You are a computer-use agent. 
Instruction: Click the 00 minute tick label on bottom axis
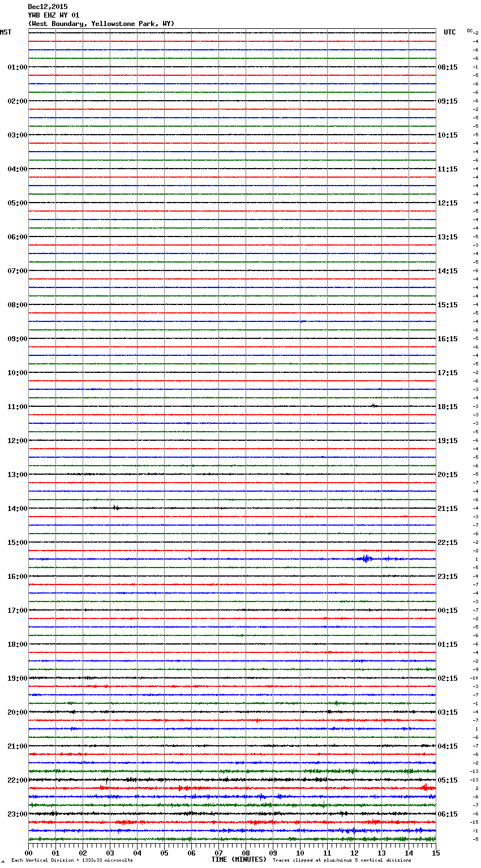point(28,853)
